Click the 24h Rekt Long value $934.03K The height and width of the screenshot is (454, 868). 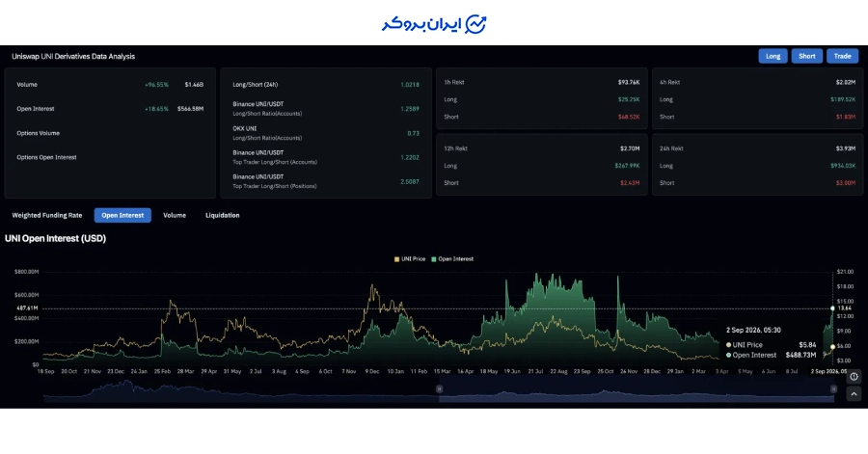coord(843,166)
